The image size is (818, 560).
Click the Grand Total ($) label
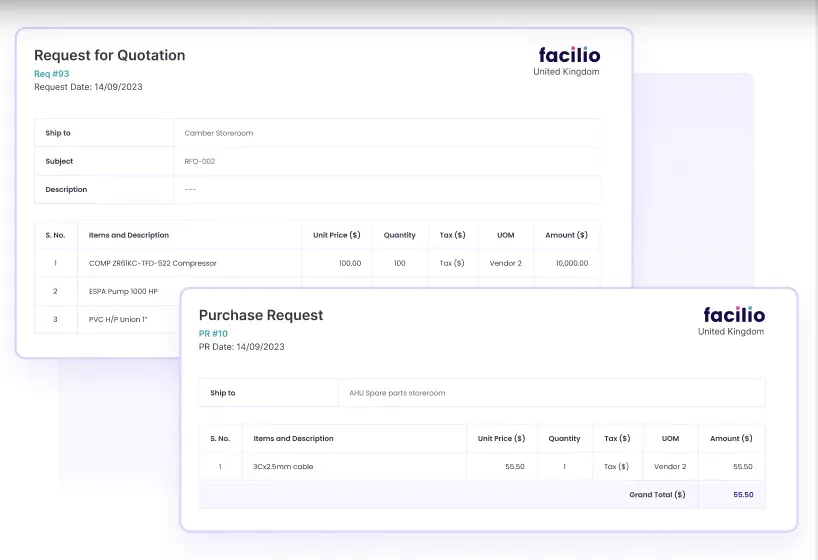click(x=657, y=494)
